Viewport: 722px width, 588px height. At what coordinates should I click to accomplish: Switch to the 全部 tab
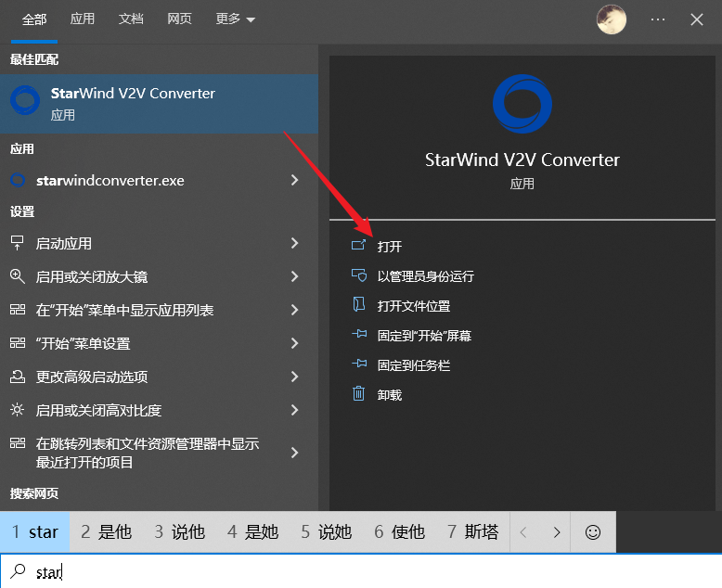point(34,19)
